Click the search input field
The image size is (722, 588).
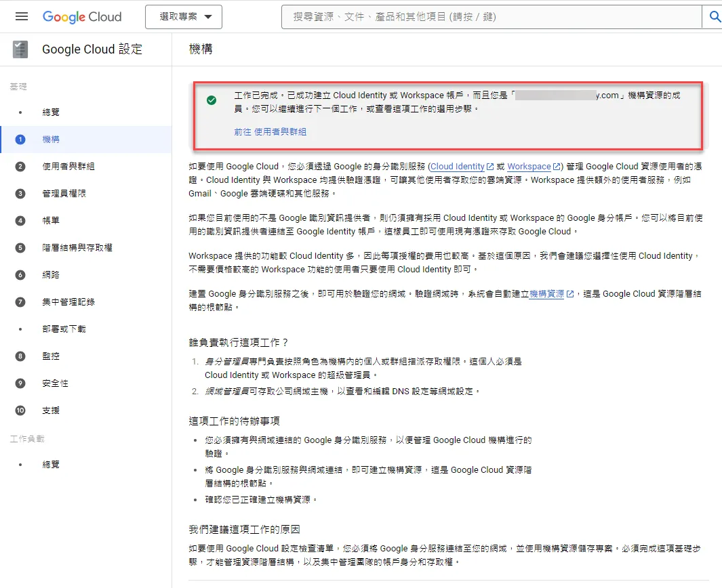492,17
